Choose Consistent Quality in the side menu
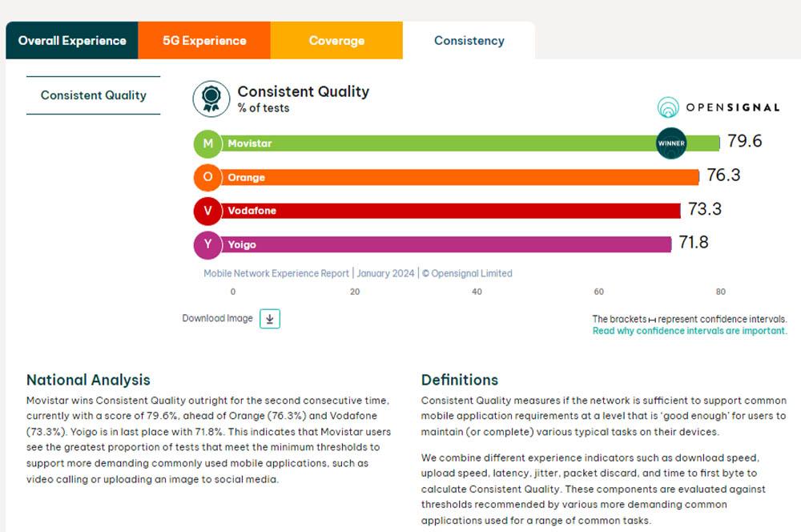 [93, 95]
